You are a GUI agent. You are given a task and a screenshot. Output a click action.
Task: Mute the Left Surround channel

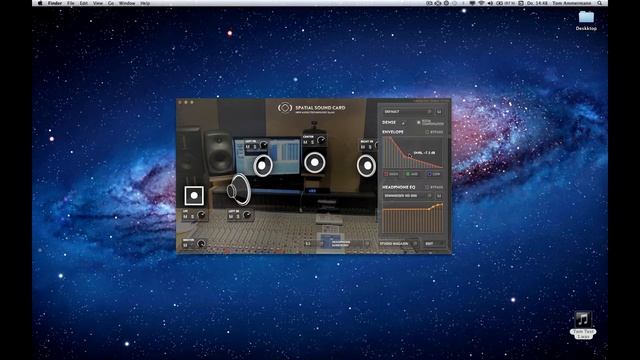(x=231, y=216)
